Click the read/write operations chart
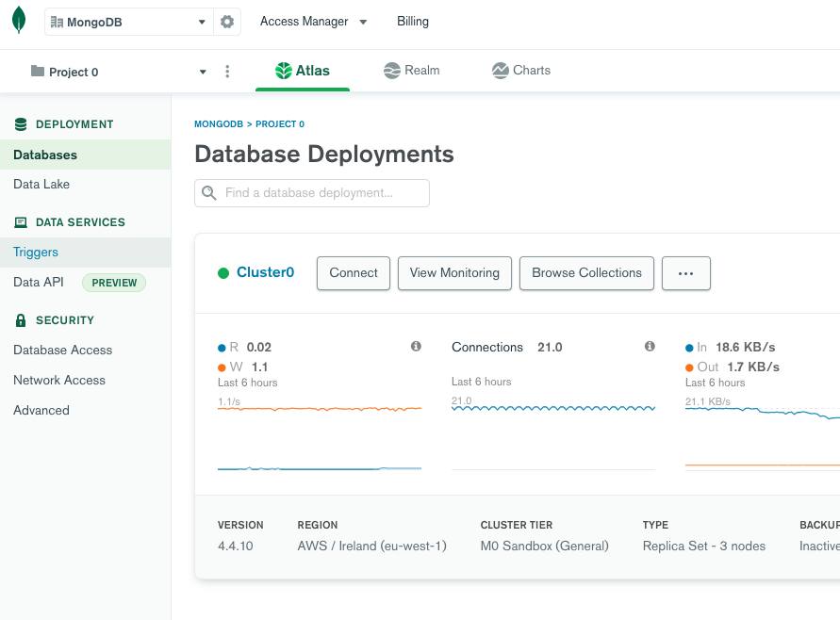This screenshot has width=840, height=620. click(x=320, y=438)
